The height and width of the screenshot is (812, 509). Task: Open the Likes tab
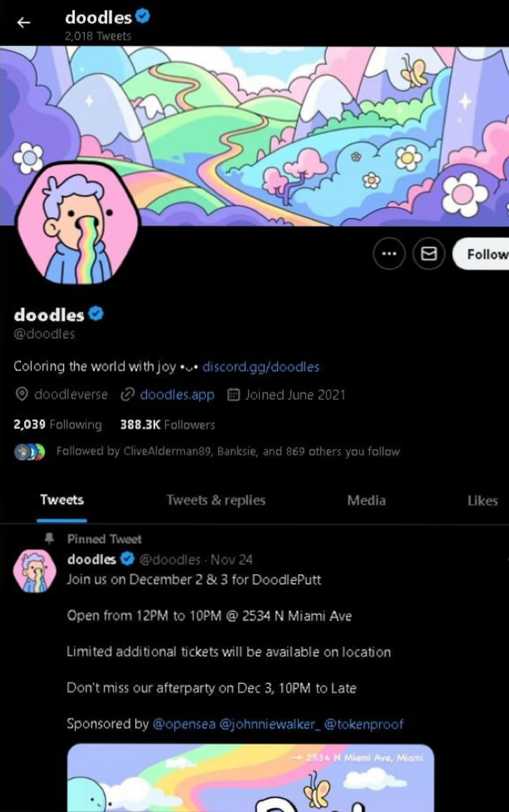(x=482, y=501)
